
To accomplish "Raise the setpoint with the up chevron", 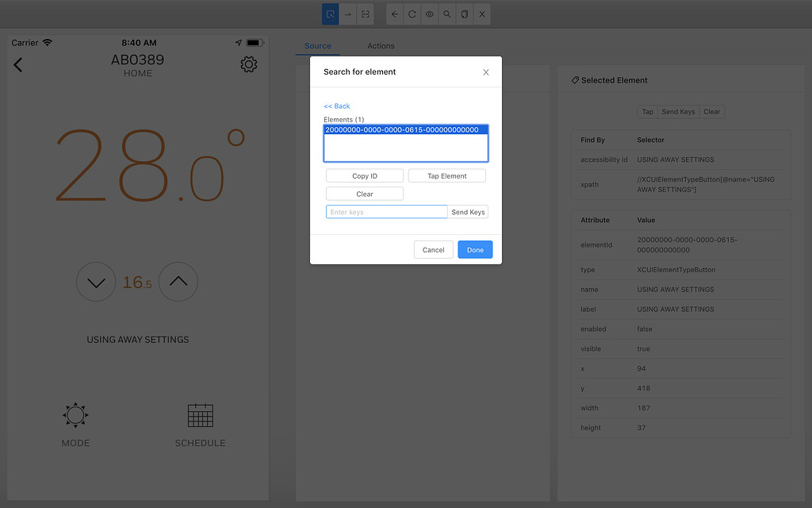I will click(178, 282).
